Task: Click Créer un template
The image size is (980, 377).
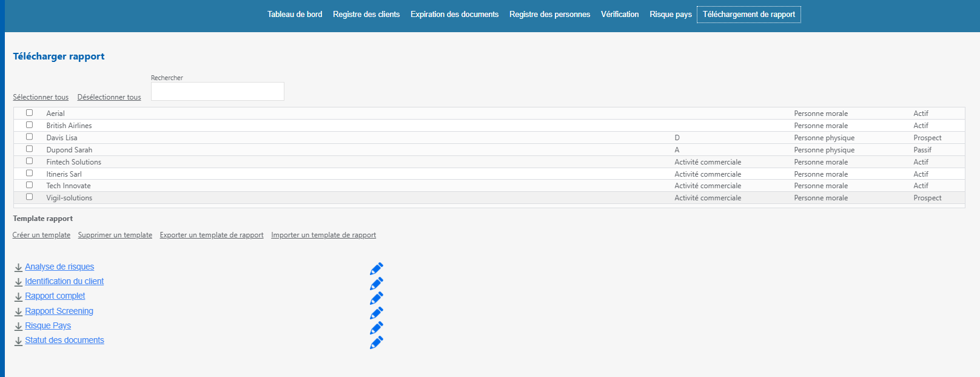Action: click(41, 235)
